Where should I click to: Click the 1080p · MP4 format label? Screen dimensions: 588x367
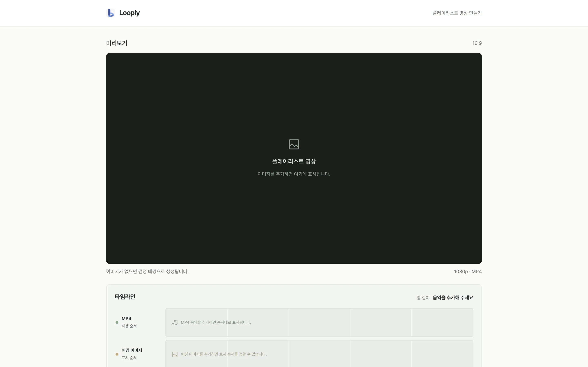pos(468,272)
